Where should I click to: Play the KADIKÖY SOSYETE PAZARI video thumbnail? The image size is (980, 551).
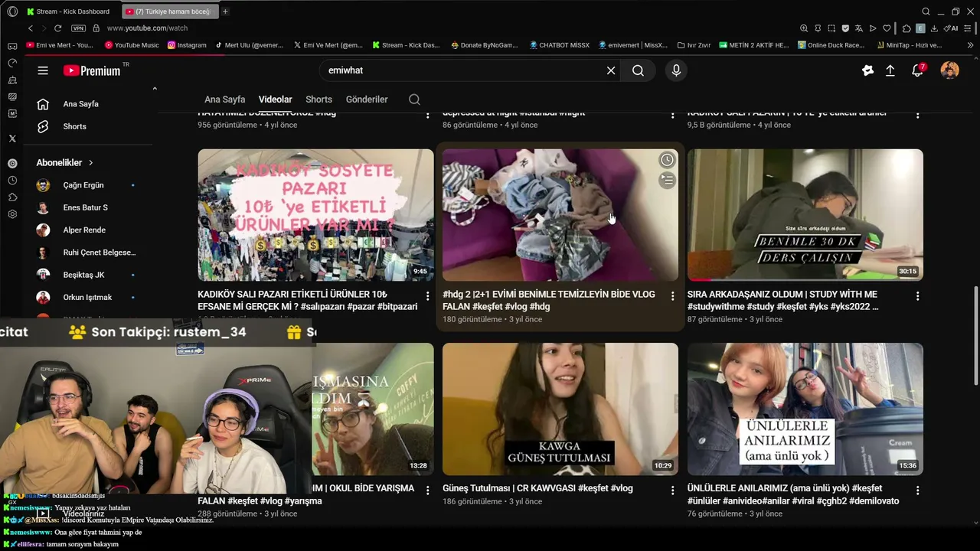tap(315, 215)
